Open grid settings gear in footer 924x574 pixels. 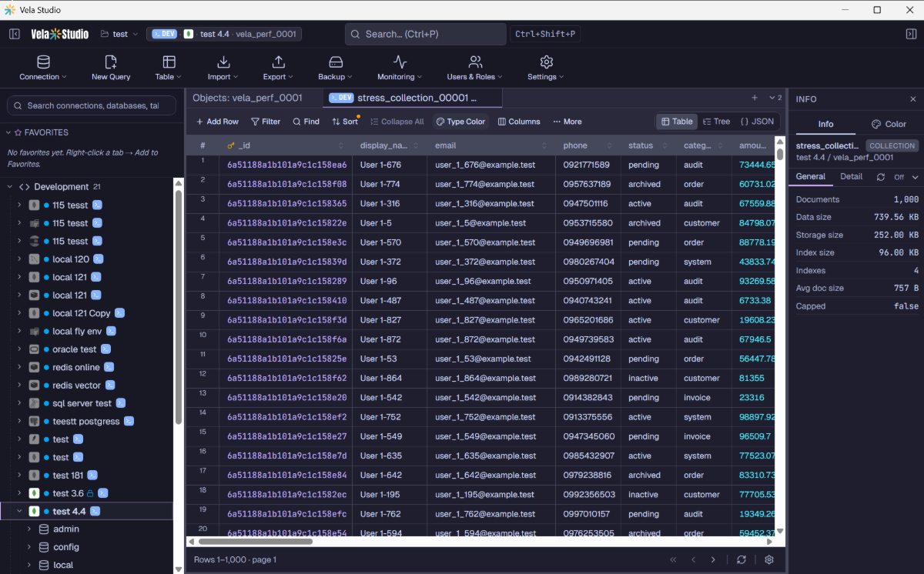768,560
